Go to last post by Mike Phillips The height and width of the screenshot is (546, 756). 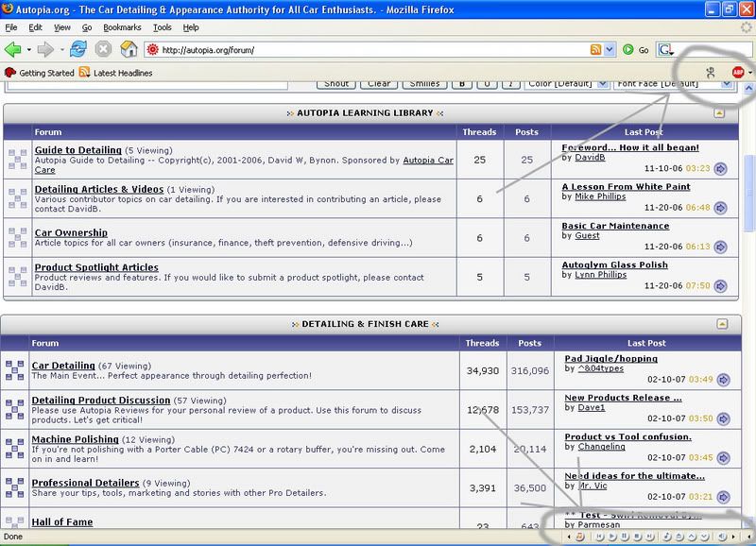tap(720, 208)
